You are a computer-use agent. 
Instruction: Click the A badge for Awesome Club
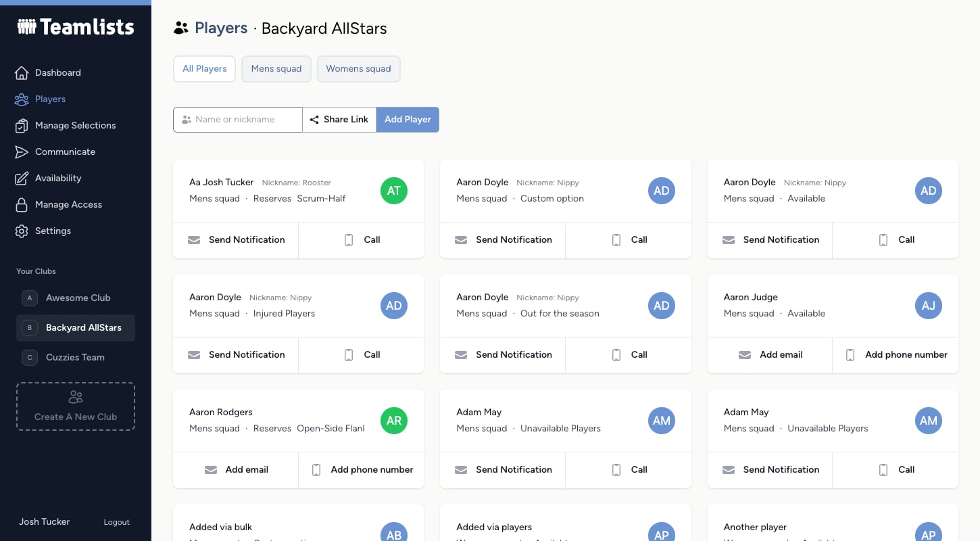coord(30,298)
